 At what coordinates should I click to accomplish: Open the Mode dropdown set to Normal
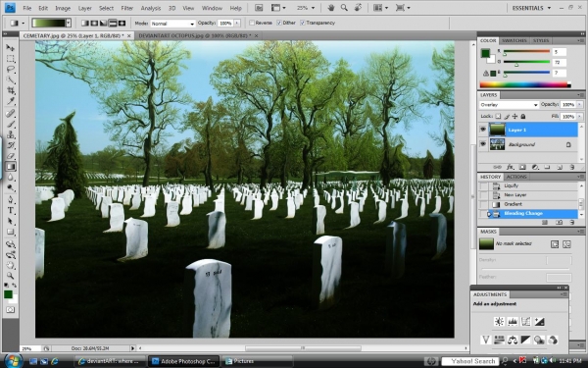172,24
